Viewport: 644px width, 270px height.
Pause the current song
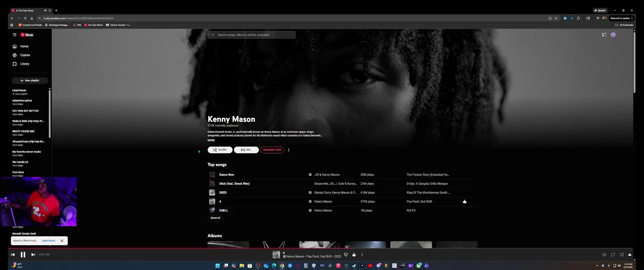(23, 255)
